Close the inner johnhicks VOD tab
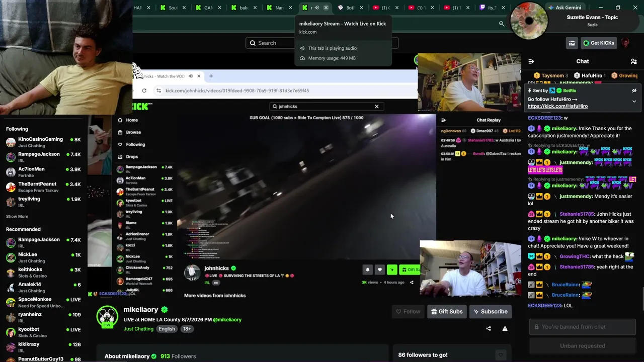644x362 pixels. point(199,76)
